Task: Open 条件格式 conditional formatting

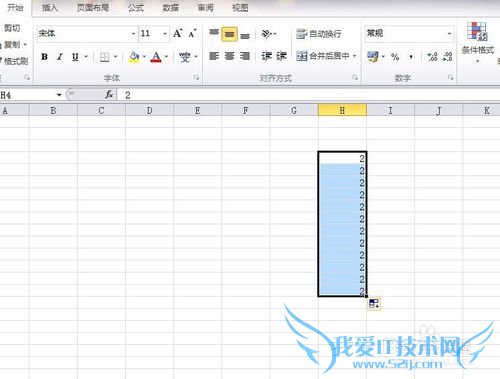Action: tap(477, 42)
